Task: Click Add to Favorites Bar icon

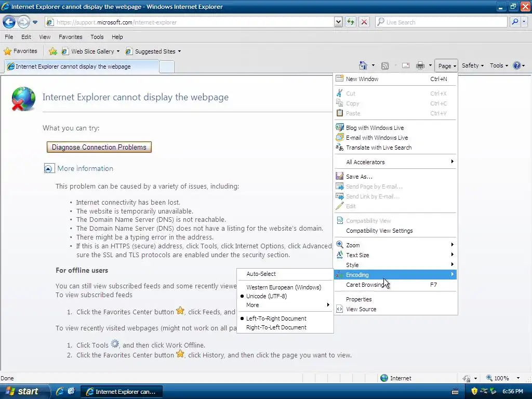Action: point(53,51)
